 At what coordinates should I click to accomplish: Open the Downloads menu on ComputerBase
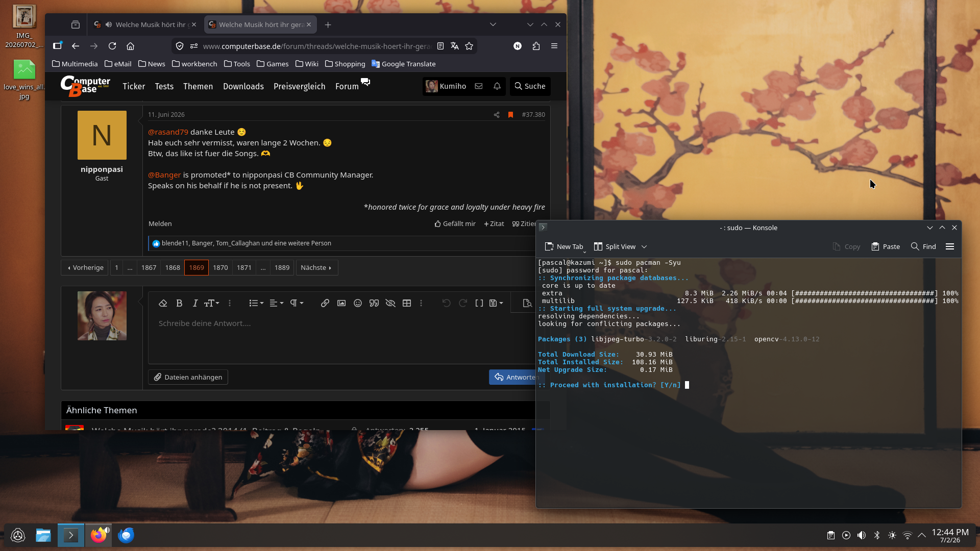pos(243,86)
